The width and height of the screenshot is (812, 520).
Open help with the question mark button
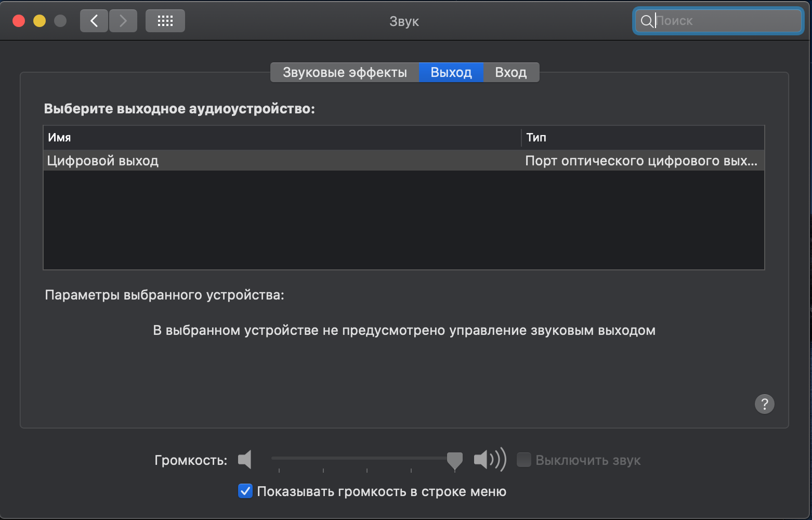tap(764, 404)
